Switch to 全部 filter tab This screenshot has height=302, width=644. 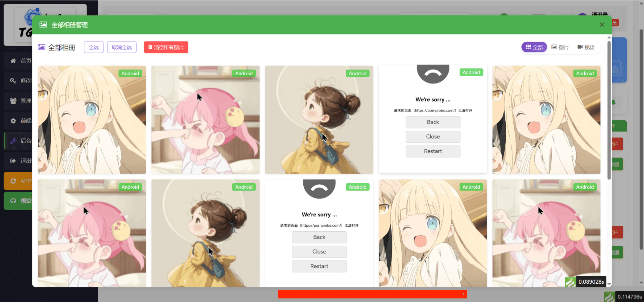click(534, 47)
